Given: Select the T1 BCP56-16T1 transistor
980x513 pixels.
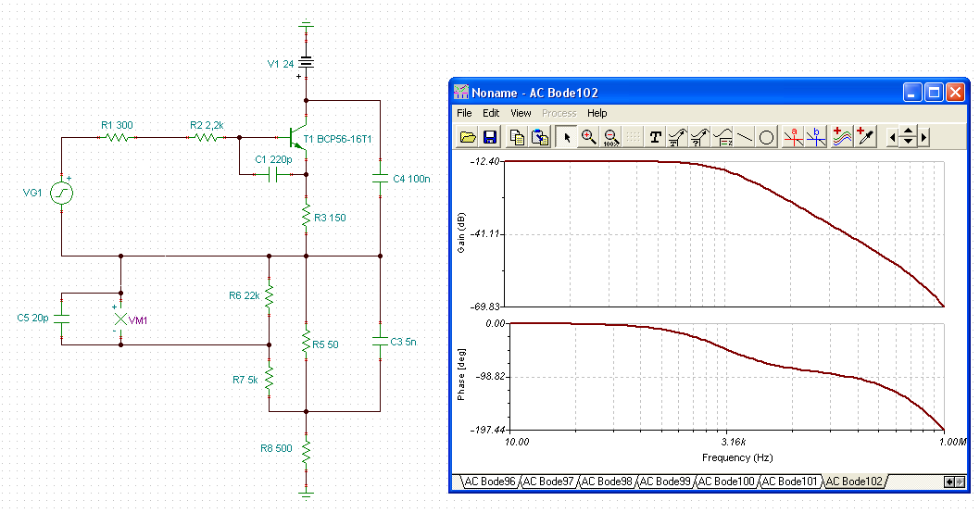Looking at the screenshot, I should [x=297, y=137].
